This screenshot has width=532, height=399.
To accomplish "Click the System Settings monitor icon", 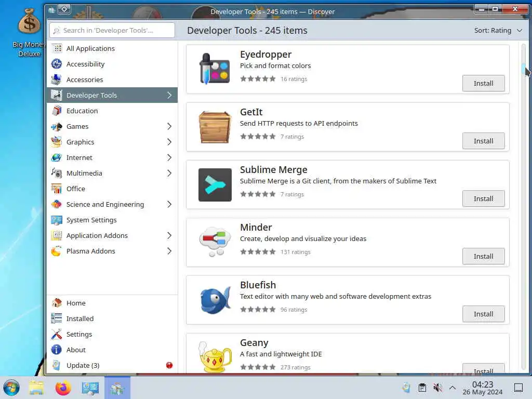I will coord(57,220).
